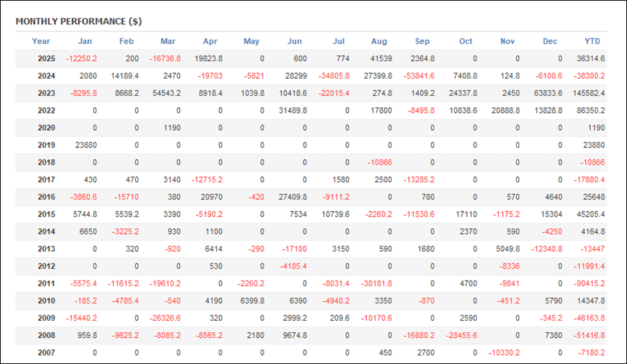
Task: Select the 2007 year row label
Action: tap(46, 351)
